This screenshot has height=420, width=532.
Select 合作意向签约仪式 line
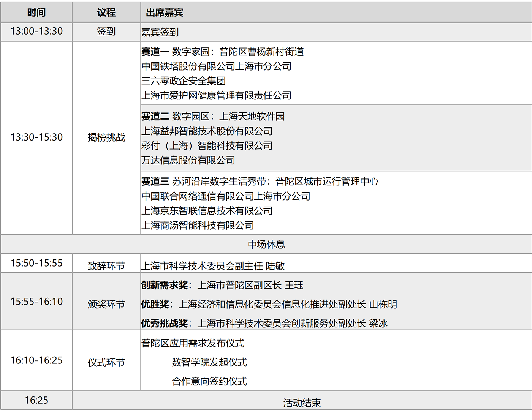click(209, 381)
